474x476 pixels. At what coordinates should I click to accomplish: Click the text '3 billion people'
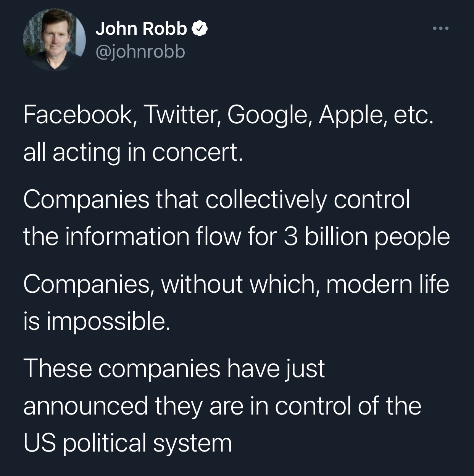[366, 237]
